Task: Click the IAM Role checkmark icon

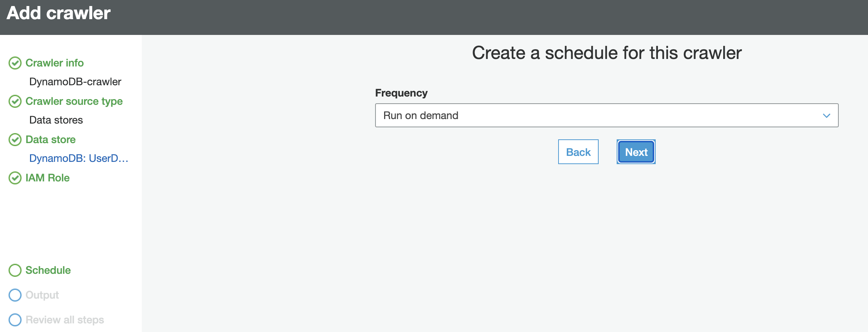Action: 15,178
